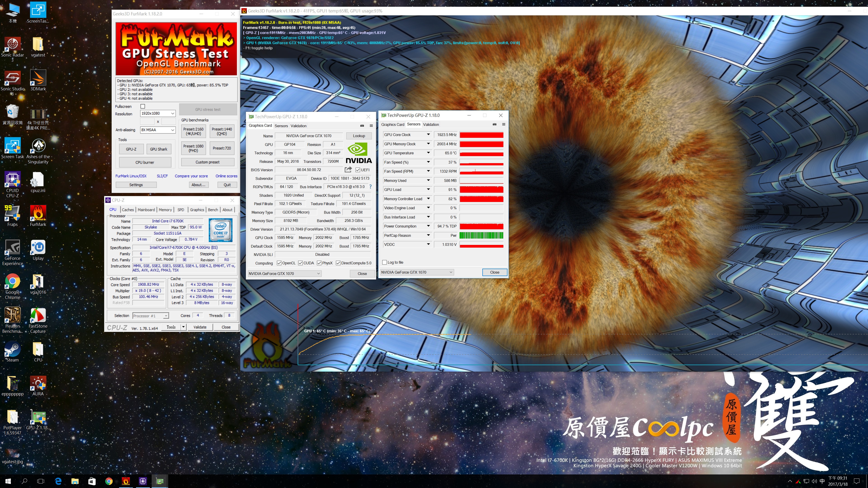The image size is (868, 488).
Task: Open the Windows Start menu
Action: point(8,481)
